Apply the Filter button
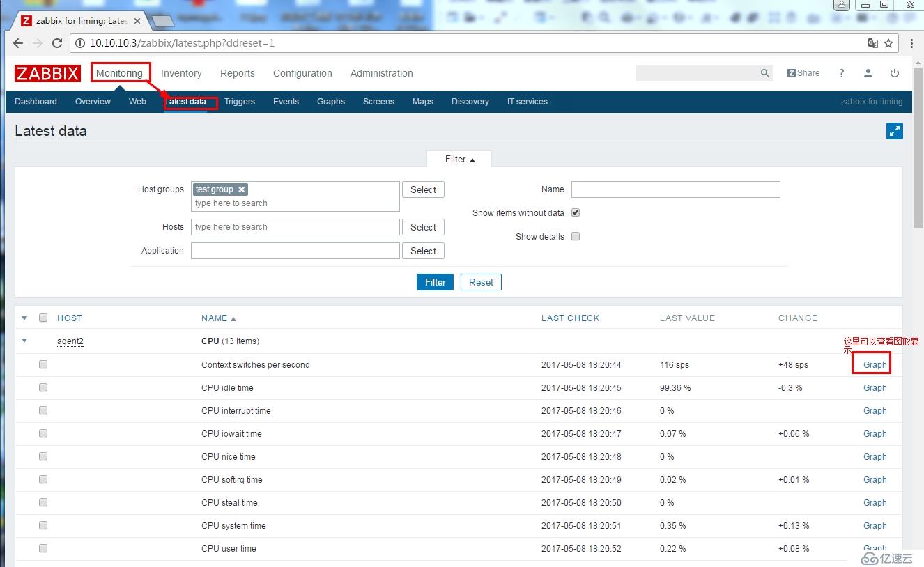Image resolution: width=924 pixels, height=567 pixels. [x=436, y=282]
